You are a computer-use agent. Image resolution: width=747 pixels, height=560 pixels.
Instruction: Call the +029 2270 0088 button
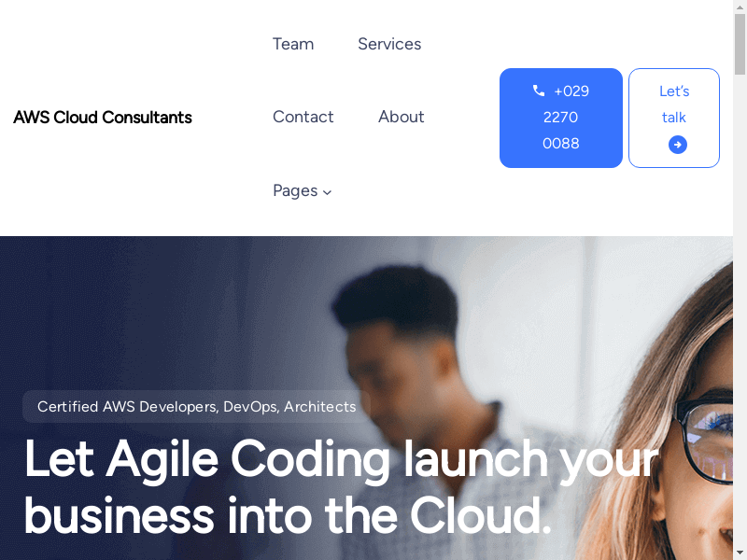click(561, 118)
